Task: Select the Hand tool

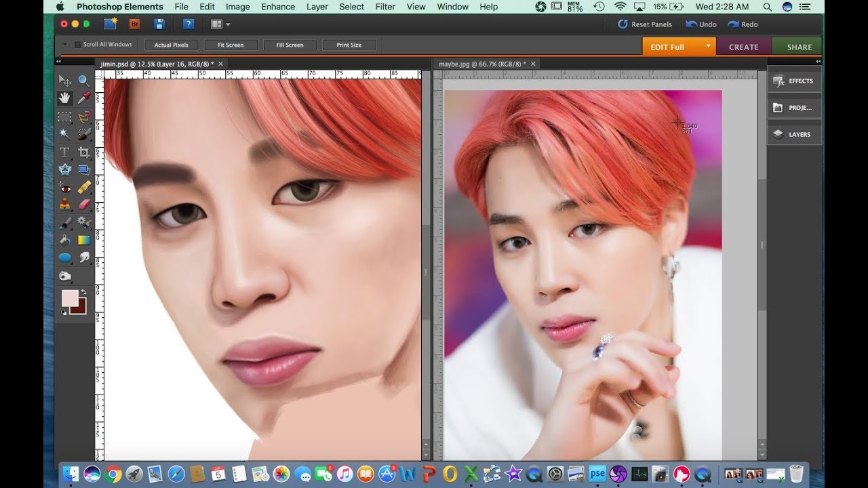Action: click(64, 98)
